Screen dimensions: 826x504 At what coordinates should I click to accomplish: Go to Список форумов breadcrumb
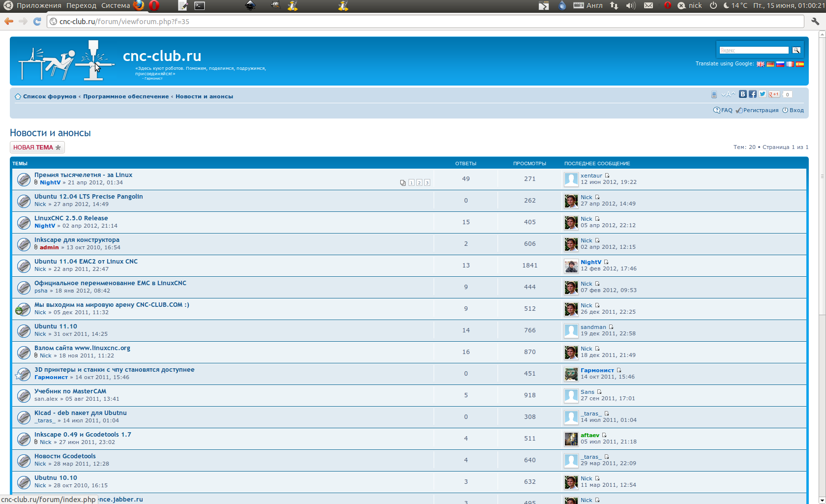coord(50,96)
